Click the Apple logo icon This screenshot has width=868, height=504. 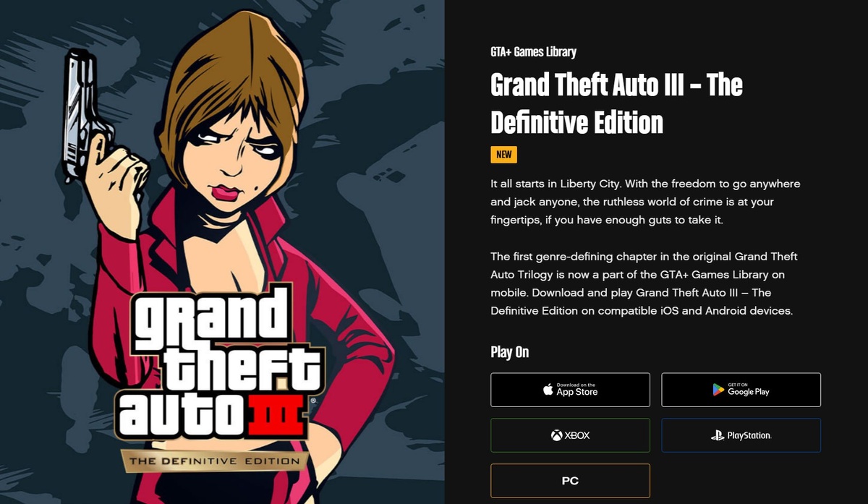coord(548,390)
